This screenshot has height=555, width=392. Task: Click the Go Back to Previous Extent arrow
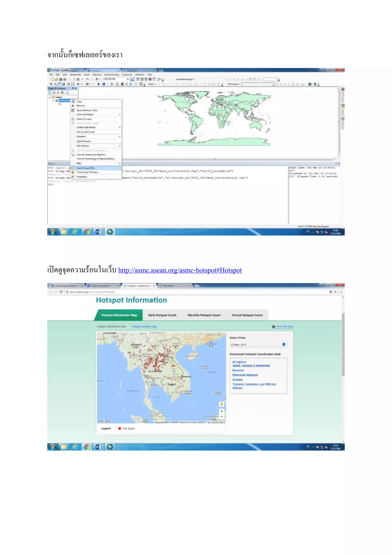pos(78,84)
